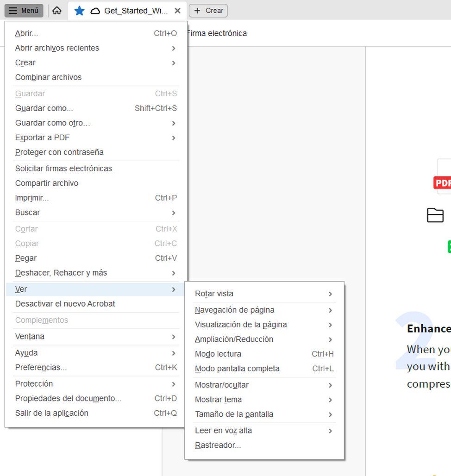Expand Leer en voz alta submenu

tap(264, 431)
